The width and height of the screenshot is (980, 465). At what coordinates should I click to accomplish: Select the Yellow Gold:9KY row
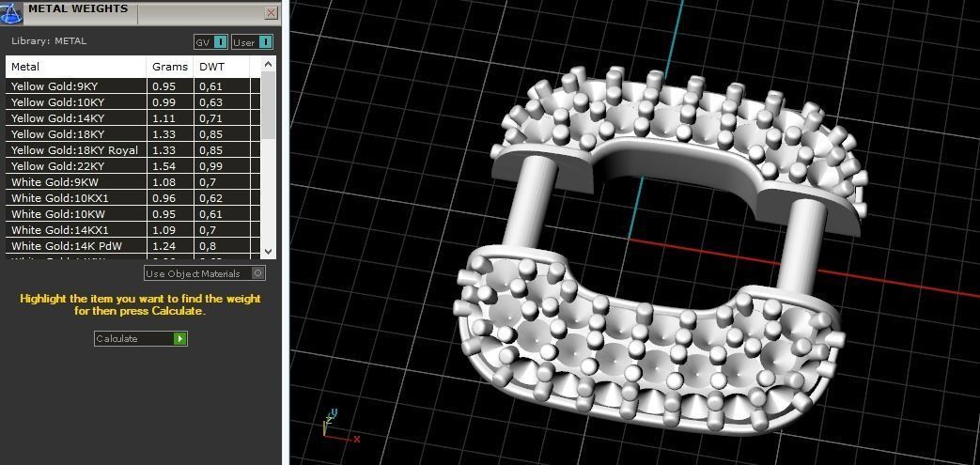coord(132,86)
